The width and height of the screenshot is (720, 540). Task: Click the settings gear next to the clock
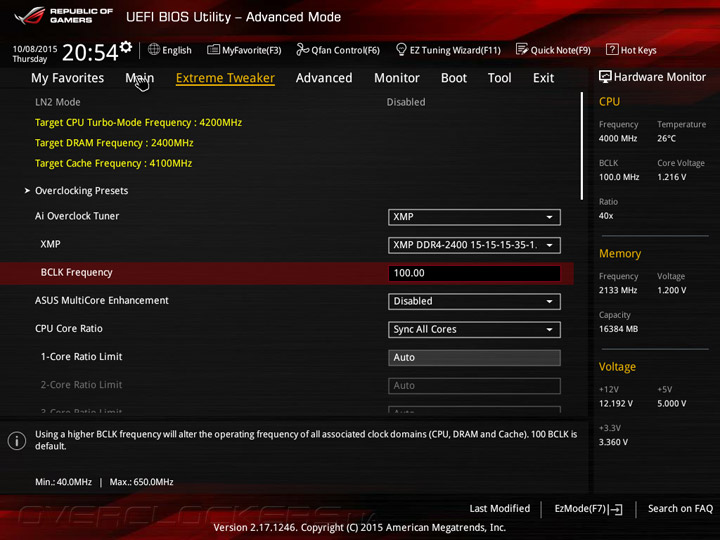pos(126,46)
